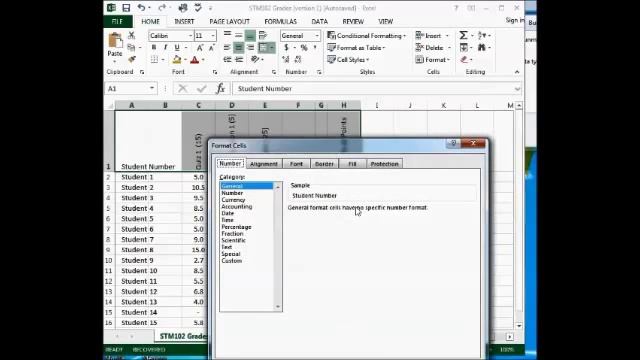
Task: Click the Sign in link
Action: tap(514, 20)
